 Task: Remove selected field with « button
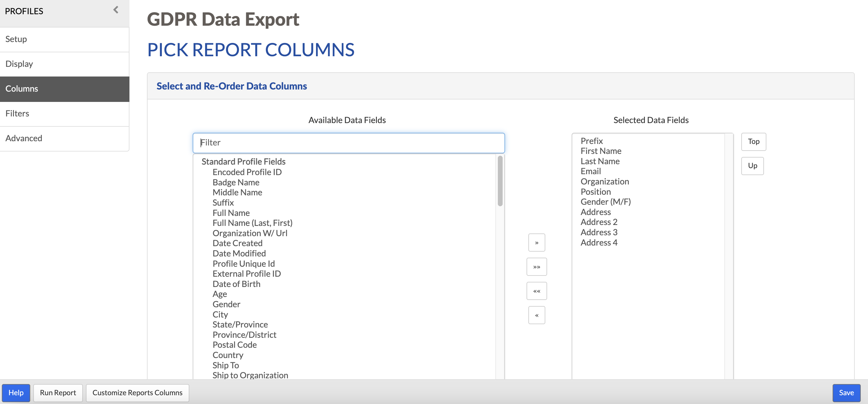[x=537, y=315]
